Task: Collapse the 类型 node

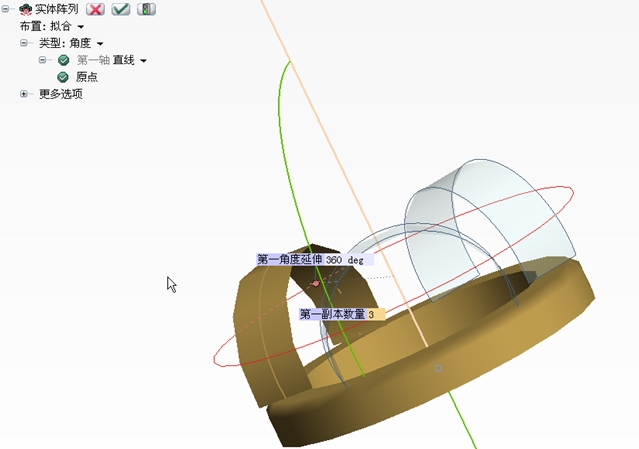Action: pos(24,43)
